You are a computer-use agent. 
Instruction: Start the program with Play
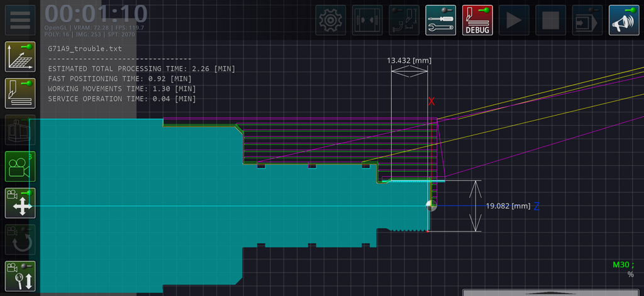pyautogui.click(x=514, y=20)
